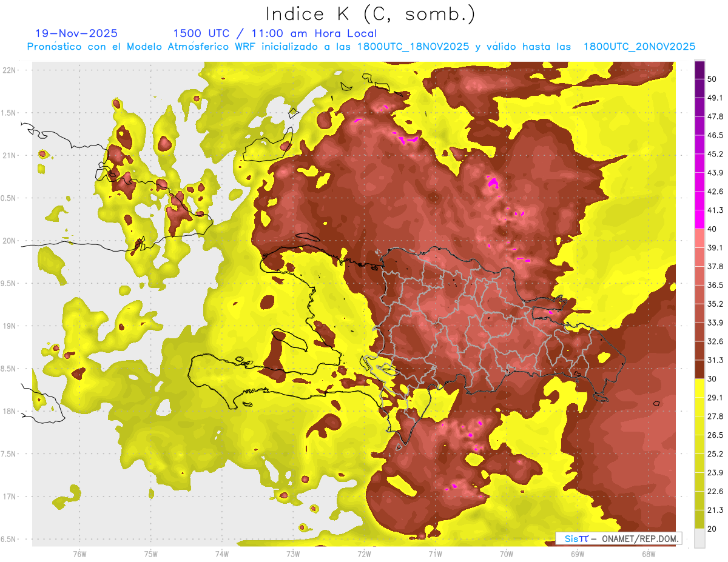Image resolution: width=728 pixels, height=562 pixels.
Task: Click the "21.3" color bar label
Action: [715, 510]
